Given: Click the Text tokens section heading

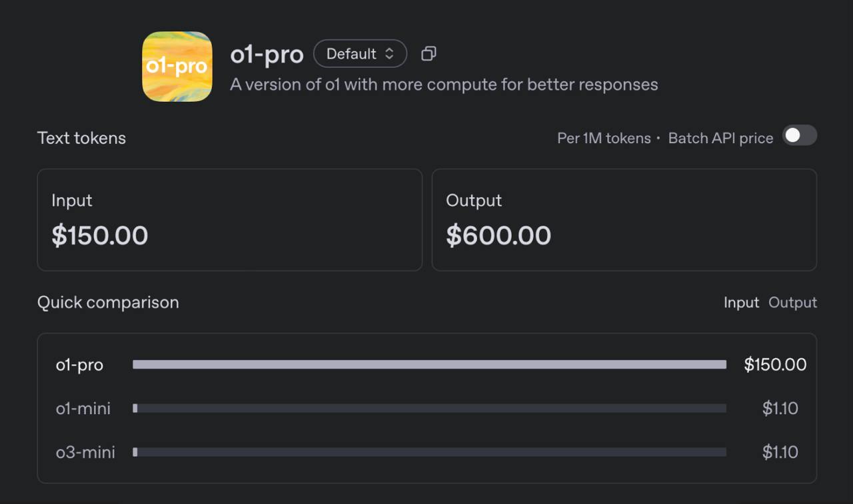Looking at the screenshot, I should (x=81, y=138).
